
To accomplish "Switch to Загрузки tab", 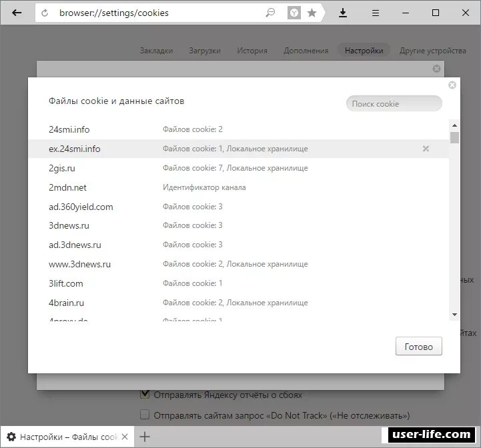I will pyautogui.click(x=205, y=51).
